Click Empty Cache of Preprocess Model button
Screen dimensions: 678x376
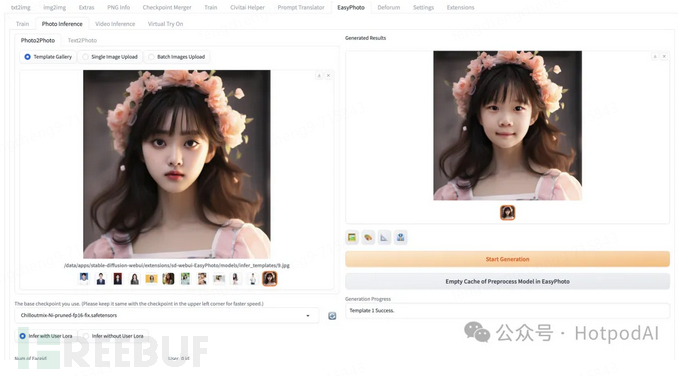[x=507, y=281]
